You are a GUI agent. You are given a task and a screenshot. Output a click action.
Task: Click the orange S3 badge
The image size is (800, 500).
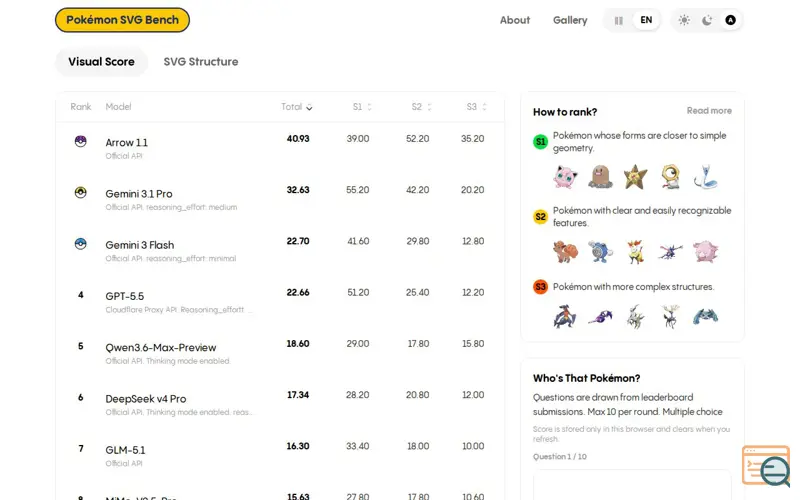click(x=540, y=287)
